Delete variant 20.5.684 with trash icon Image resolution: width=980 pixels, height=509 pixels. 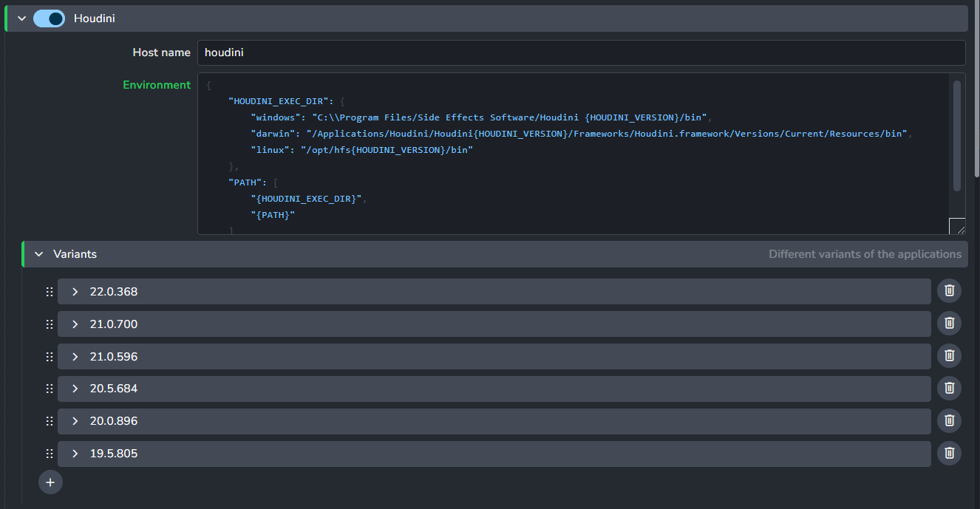pos(950,388)
